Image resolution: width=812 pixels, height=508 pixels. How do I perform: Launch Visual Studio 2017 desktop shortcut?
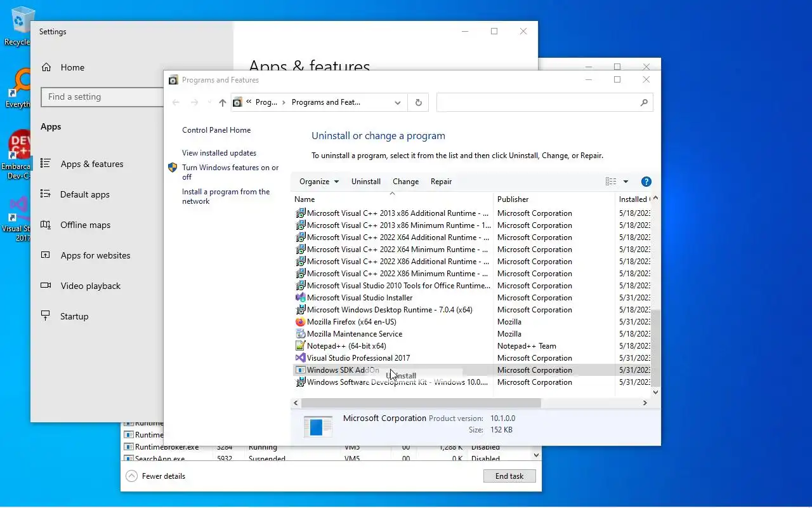tap(19, 219)
